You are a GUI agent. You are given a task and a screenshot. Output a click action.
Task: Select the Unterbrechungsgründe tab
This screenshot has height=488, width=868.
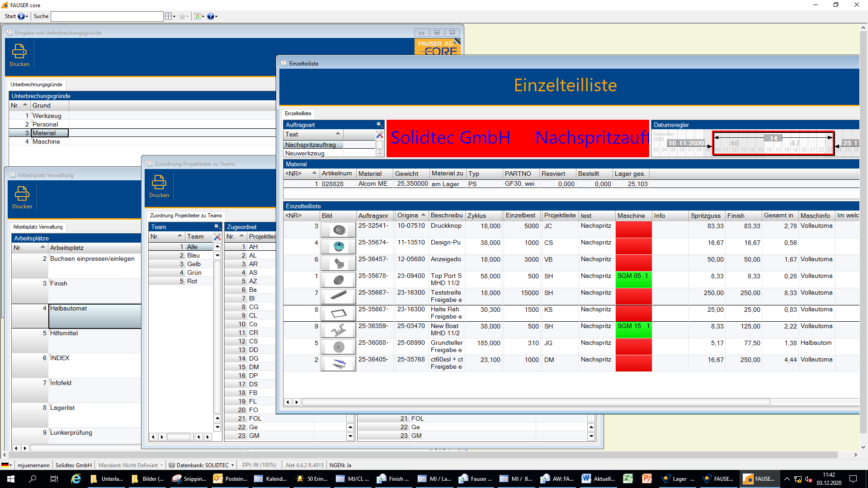tap(36, 84)
